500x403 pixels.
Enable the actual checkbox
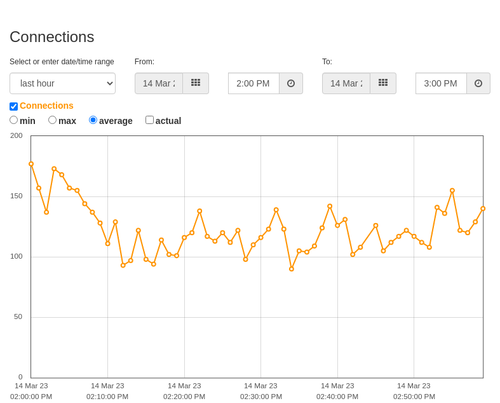(150, 120)
